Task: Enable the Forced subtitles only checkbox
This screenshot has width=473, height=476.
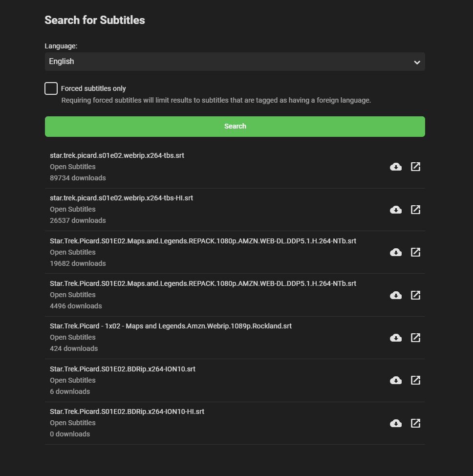Action: (x=51, y=88)
